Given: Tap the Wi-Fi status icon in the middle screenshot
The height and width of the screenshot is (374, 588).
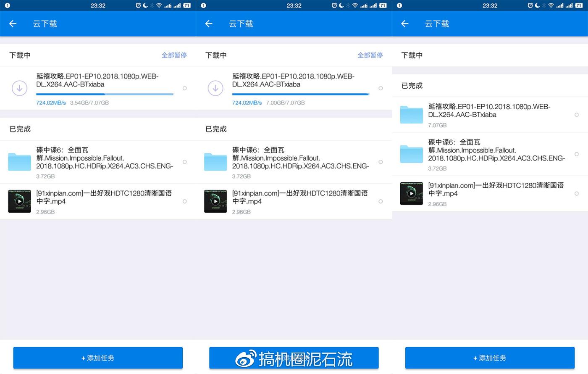Looking at the screenshot, I should [x=355, y=5].
